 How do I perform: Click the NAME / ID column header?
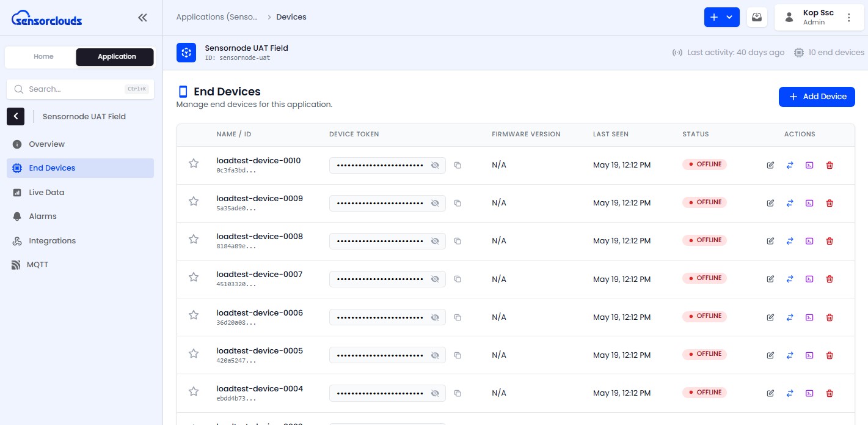(234, 135)
